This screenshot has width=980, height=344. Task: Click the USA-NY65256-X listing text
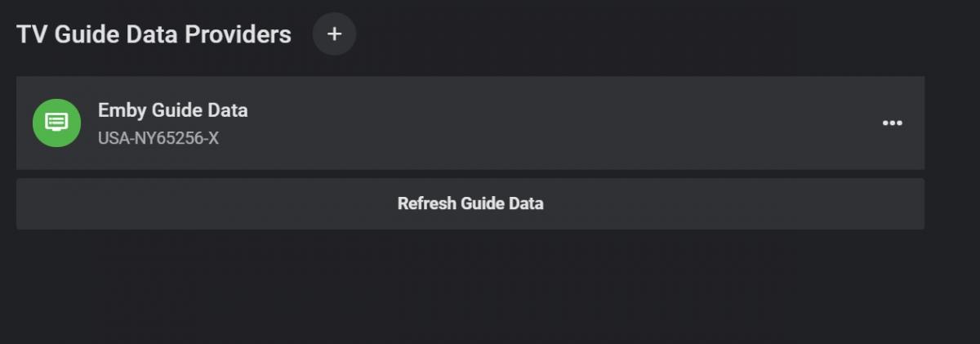coord(158,138)
